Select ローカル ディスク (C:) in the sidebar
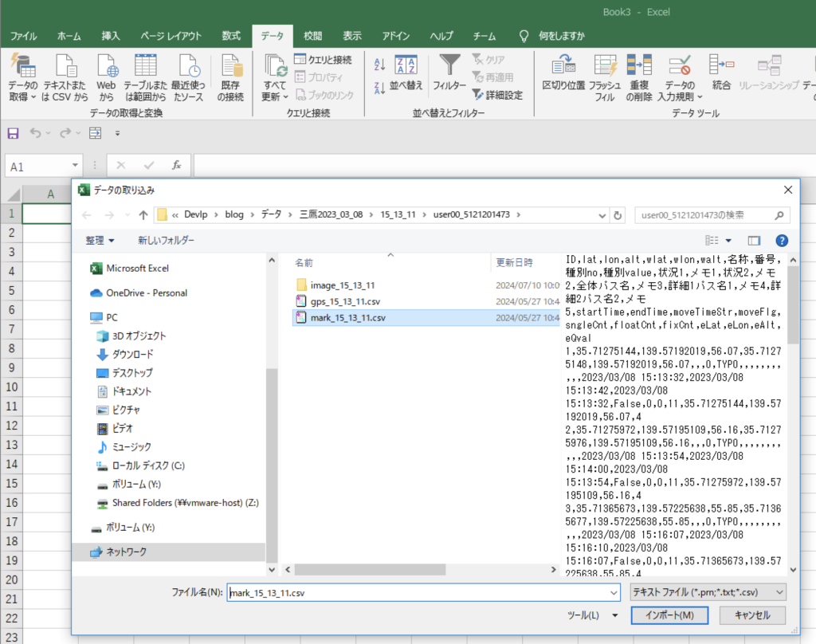Screen dimensions: 816x644 (x=147, y=465)
